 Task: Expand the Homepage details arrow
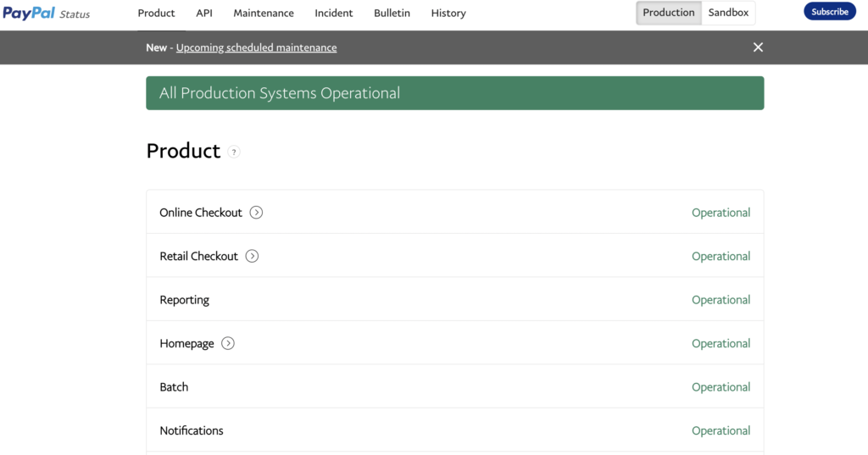[x=227, y=343]
